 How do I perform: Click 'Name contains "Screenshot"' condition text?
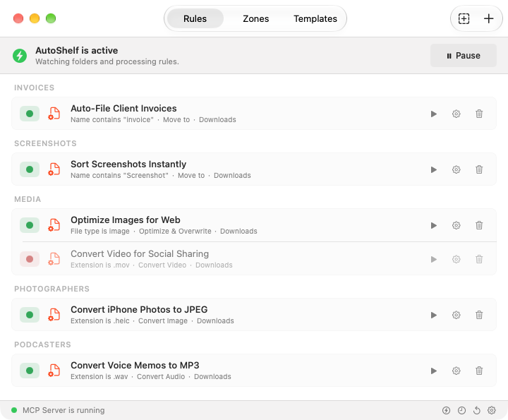pos(119,175)
